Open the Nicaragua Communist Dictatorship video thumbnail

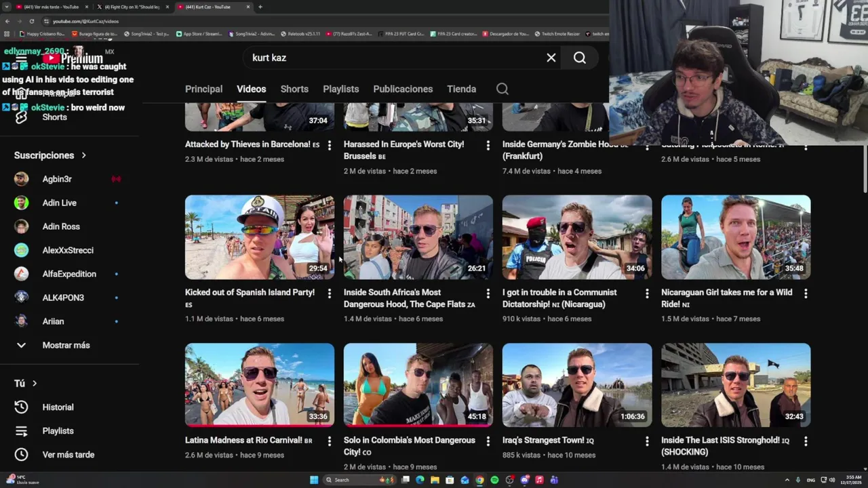click(577, 237)
